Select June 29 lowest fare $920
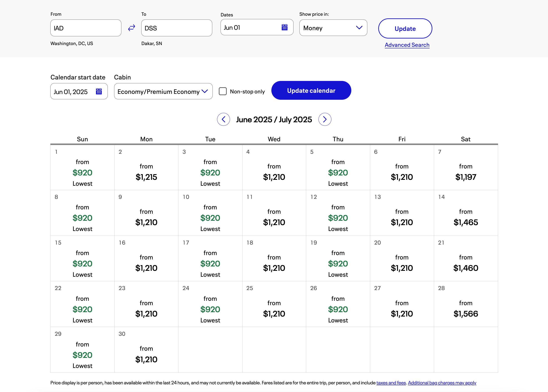The width and height of the screenshot is (548, 392). 82,350
